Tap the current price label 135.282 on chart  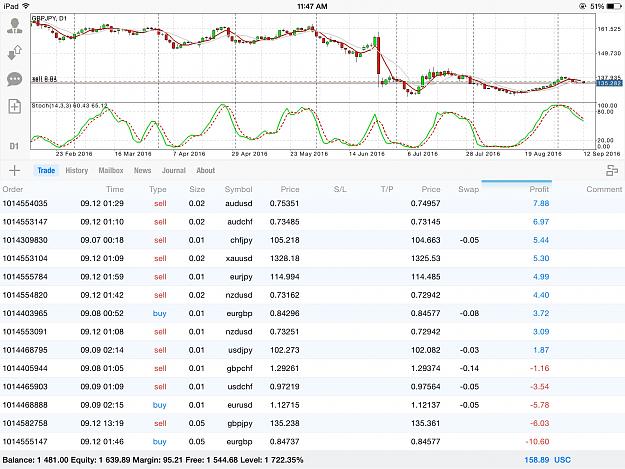(x=609, y=83)
